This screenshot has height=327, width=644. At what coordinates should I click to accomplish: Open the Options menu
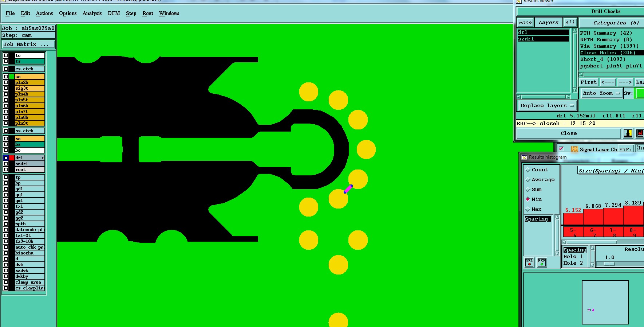(68, 13)
